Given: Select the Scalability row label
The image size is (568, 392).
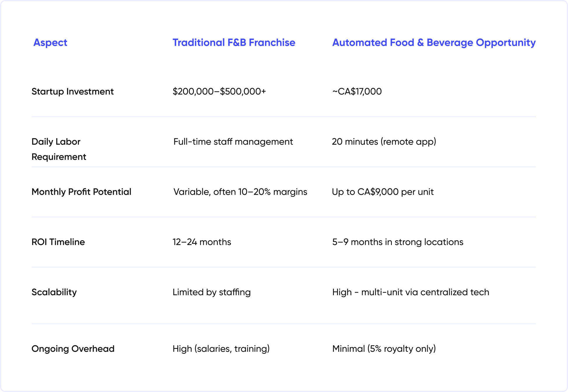Looking at the screenshot, I should (x=54, y=292).
